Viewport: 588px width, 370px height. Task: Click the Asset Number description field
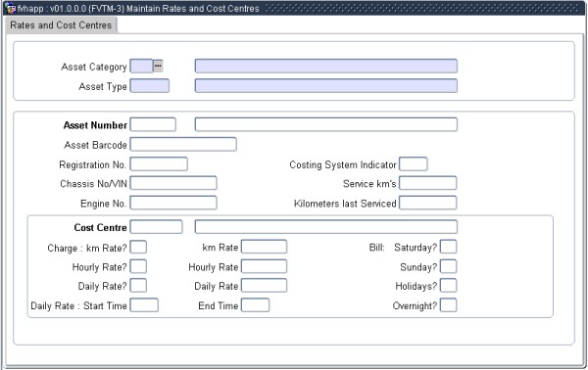pos(326,124)
